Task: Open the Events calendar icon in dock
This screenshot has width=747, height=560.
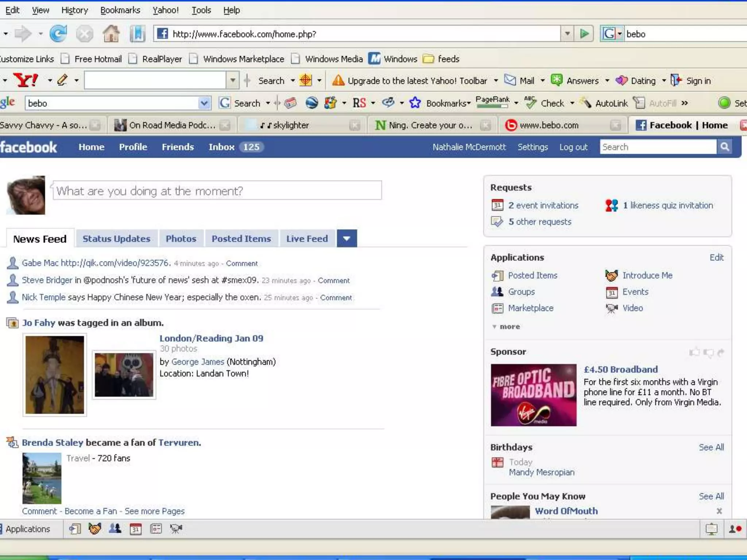Action: click(136, 529)
